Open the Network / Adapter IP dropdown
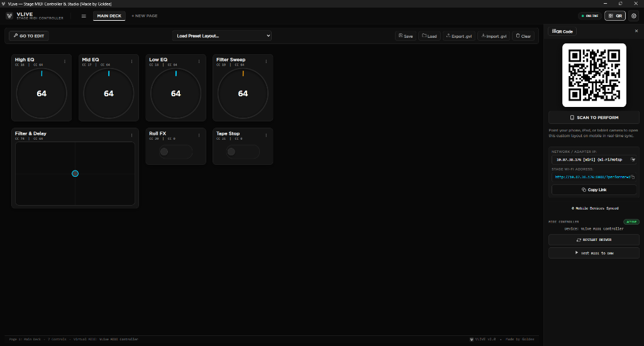The height and width of the screenshot is (346, 644). tap(594, 159)
